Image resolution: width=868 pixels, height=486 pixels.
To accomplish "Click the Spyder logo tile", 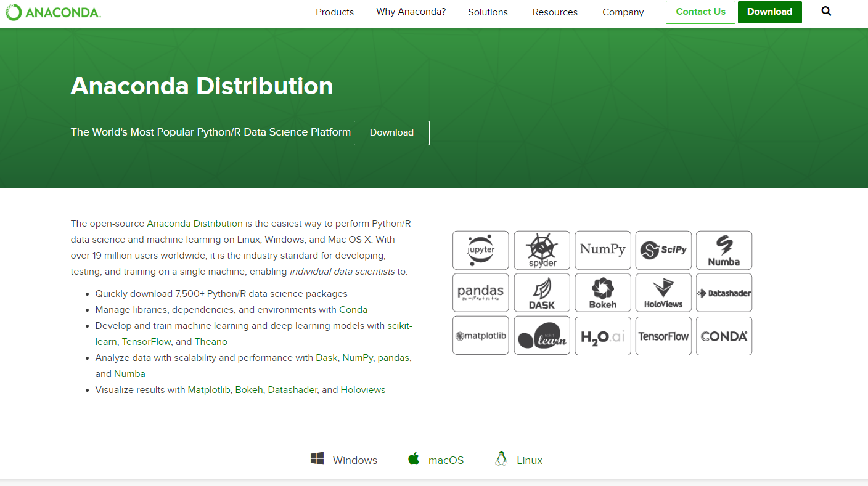I will (542, 250).
